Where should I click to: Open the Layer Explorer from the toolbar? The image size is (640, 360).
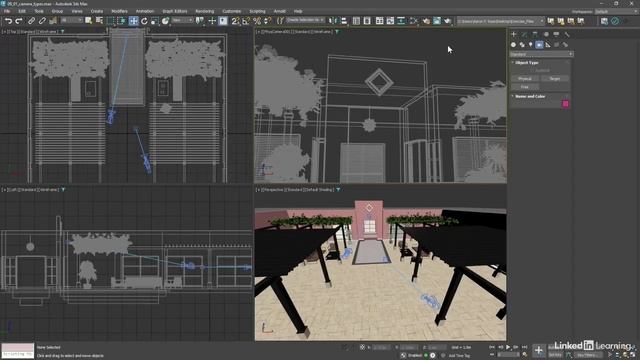point(367,21)
